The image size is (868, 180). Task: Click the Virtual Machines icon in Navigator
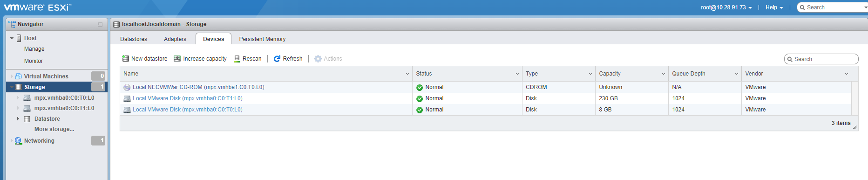(x=19, y=76)
